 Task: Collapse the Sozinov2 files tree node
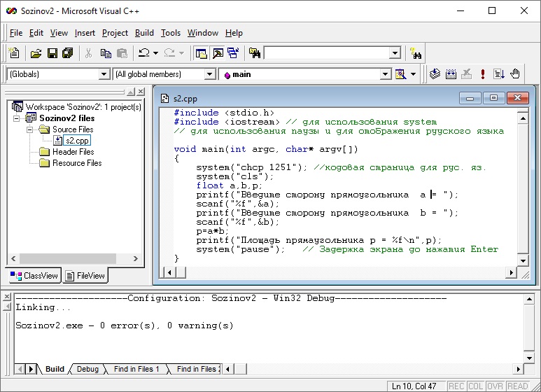[17, 118]
